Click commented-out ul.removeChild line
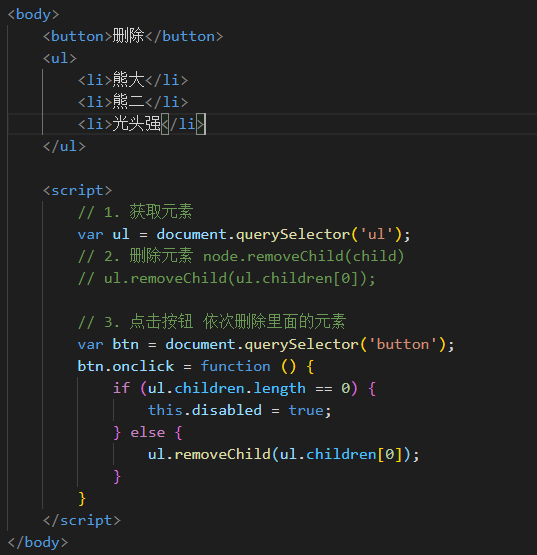The image size is (537, 555). (x=227, y=278)
